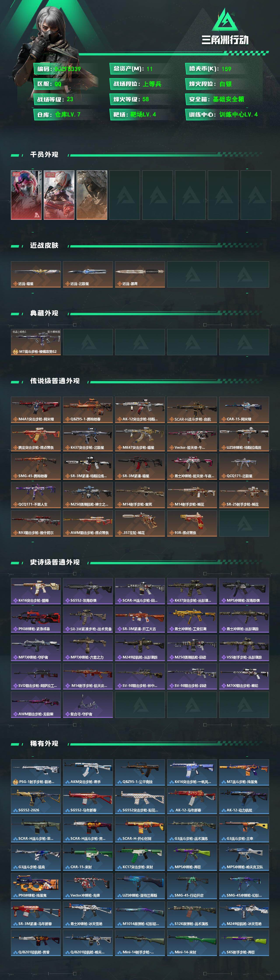The image size is (280, 980).
Task: Select the third operator skin portrait
Action: [x=92, y=195]
